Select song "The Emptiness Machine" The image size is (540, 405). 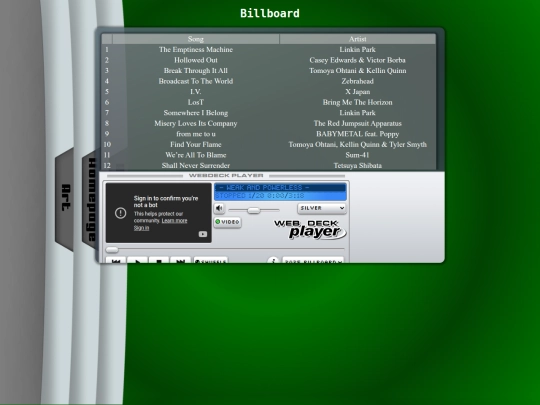tap(196, 50)
